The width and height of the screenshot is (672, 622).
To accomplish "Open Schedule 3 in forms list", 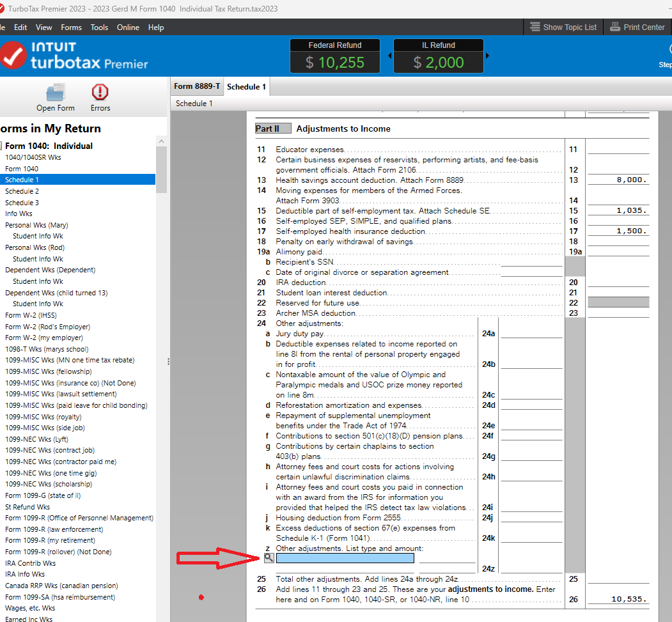I will pyautogui.click(x=22, y=203).
